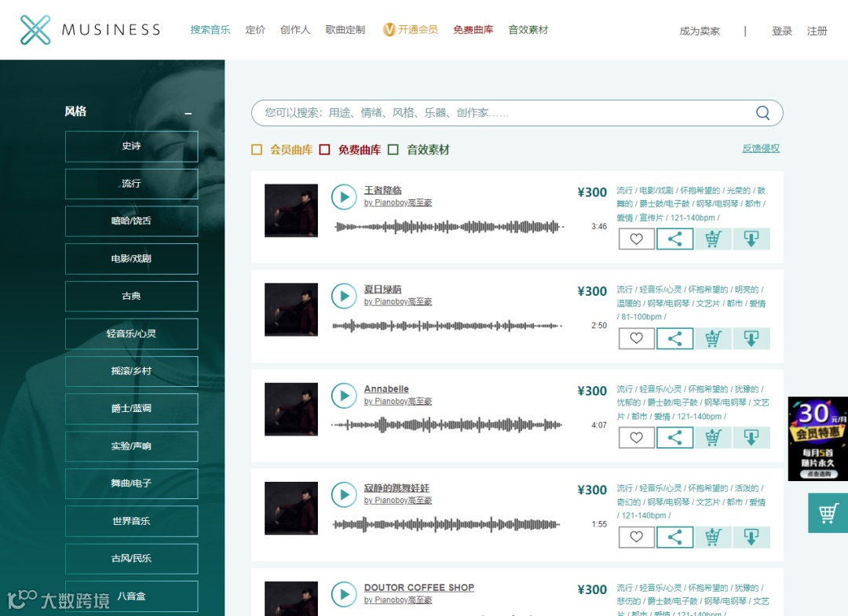Filter by 摇滚/乡村 style

pyautogui.click(x=131, y=371)
